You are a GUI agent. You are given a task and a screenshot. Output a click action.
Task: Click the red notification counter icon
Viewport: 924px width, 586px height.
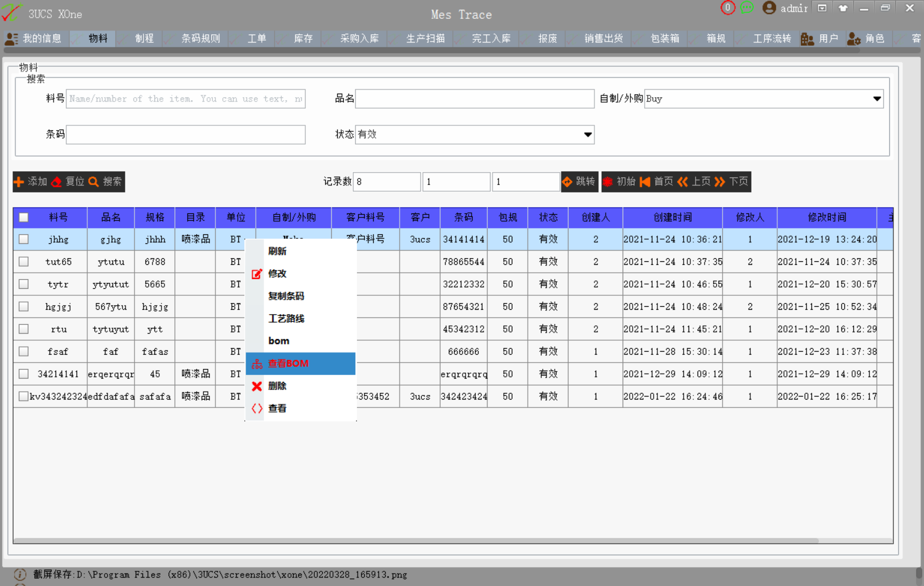pos(728,8)
